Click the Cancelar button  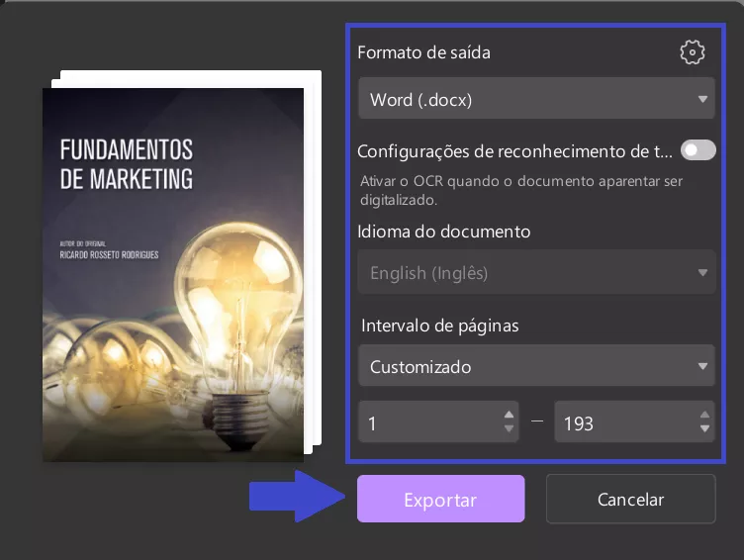[x=630, y=499]
